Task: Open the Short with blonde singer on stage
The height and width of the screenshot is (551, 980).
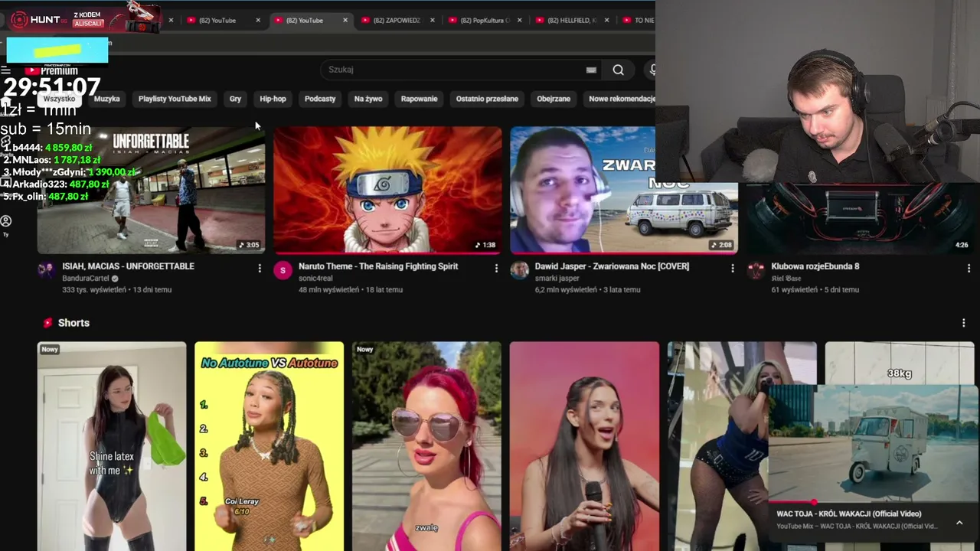Action: tap(717, 446)
